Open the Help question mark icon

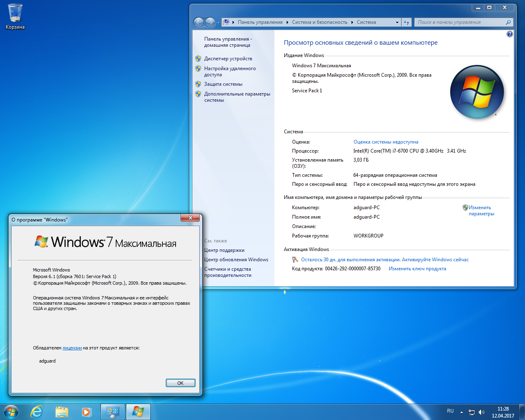[510, 34]
